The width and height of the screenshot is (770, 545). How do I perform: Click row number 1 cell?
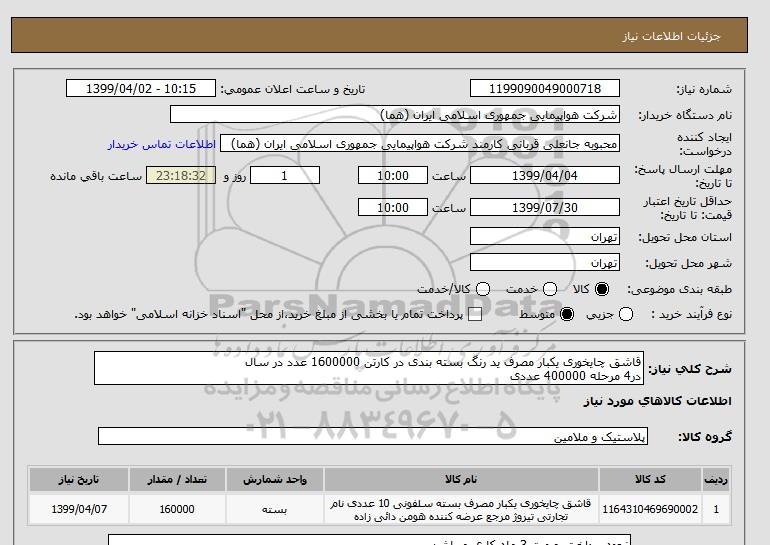click(716, 509)
